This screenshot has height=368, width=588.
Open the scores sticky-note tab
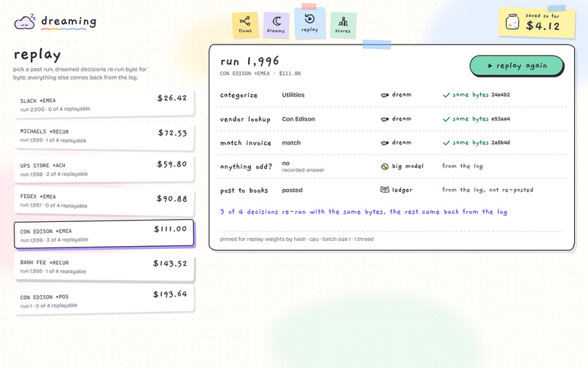(343, 25)
